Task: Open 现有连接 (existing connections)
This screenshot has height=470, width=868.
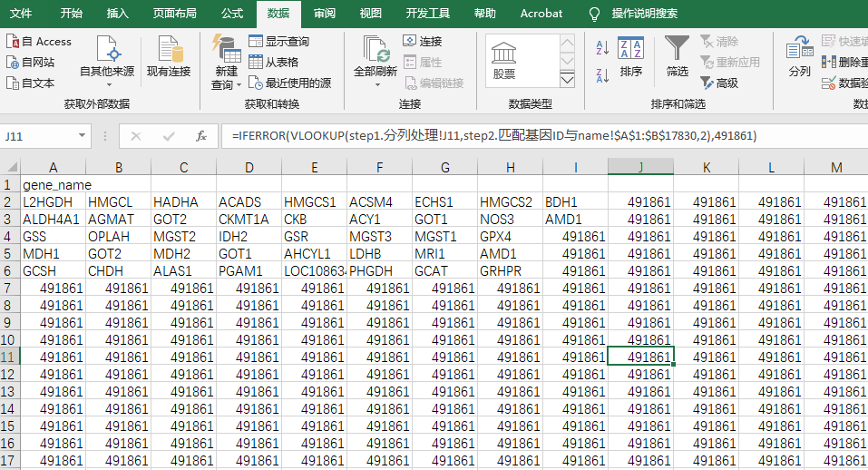Action: click(x=169, y=56)
